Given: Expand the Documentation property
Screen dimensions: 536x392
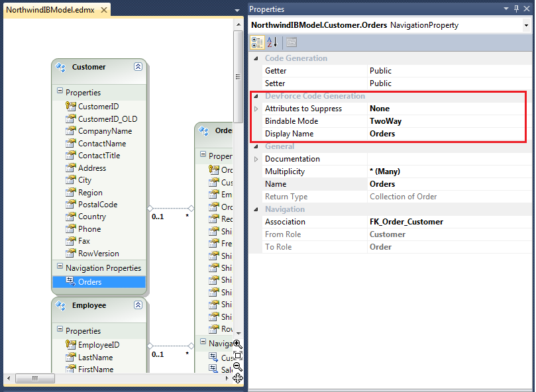Looking at the screenshot, I should click(256, 160).
